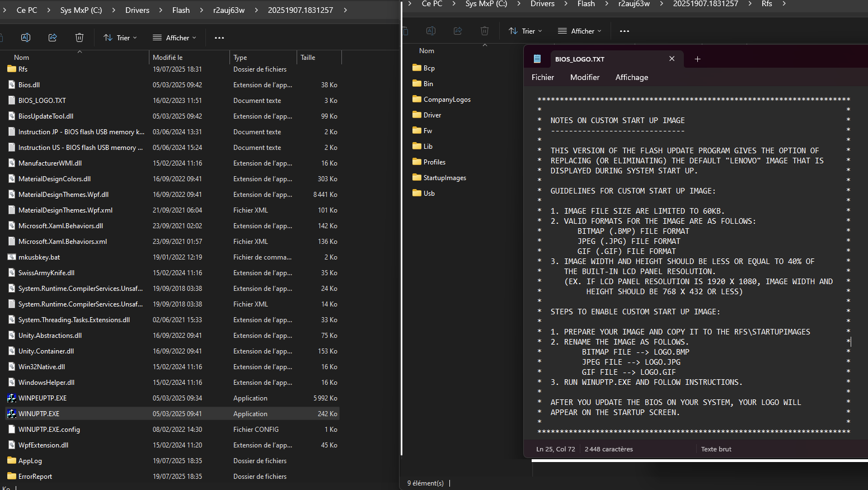Close the BIOS_LOGO.TXT tab
This screenshot has width=868, height=490.
(x=672, y=59)
